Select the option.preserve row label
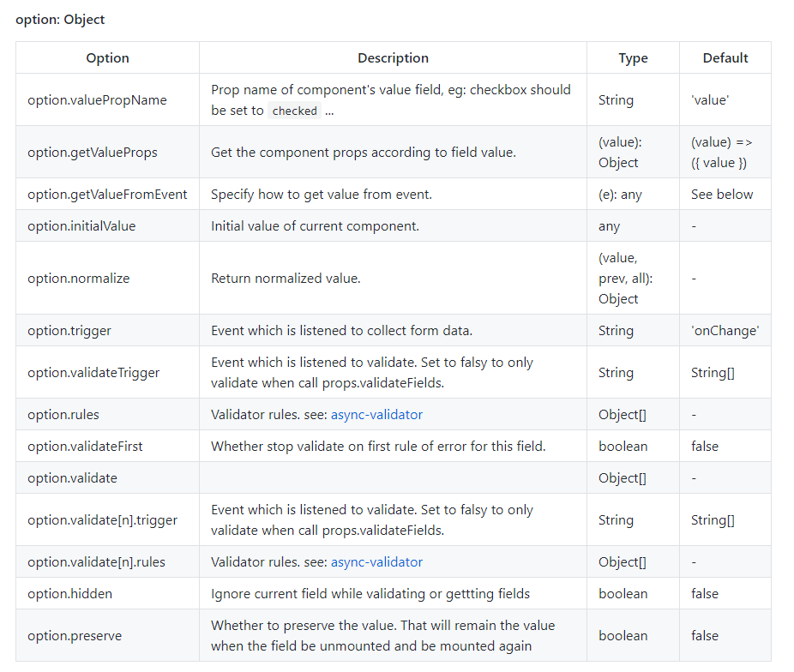Image resolution: width=794 pixels, height=672 pixels. click(76, 635)
